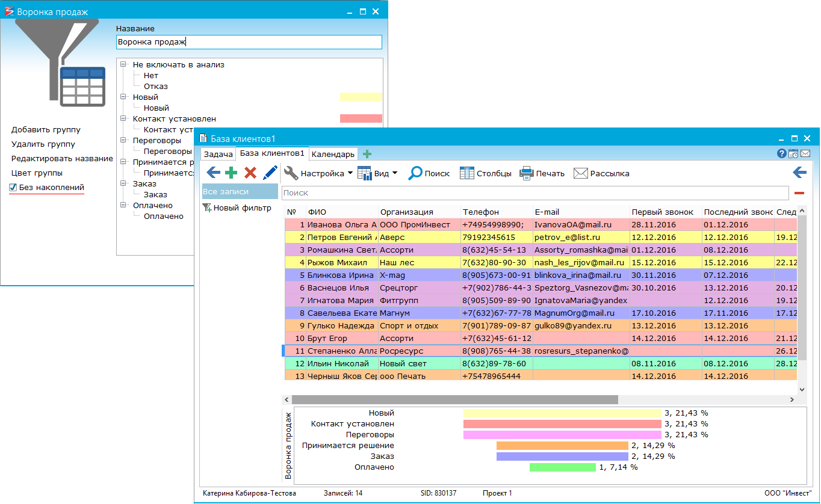821x504 pixels.
Task: Open Столбцы column settings
Action: pos(486,173)
